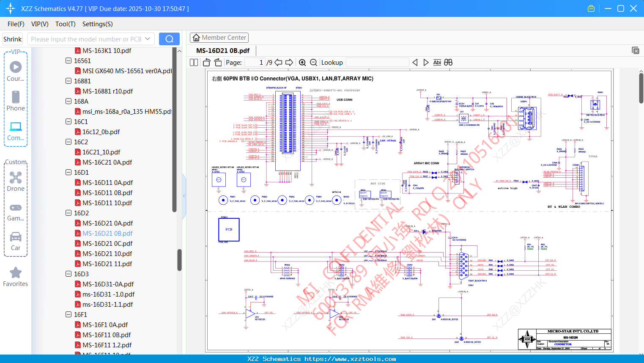Open the Courses sidebar category
This screenshot has height=363, width=644.
16,71
